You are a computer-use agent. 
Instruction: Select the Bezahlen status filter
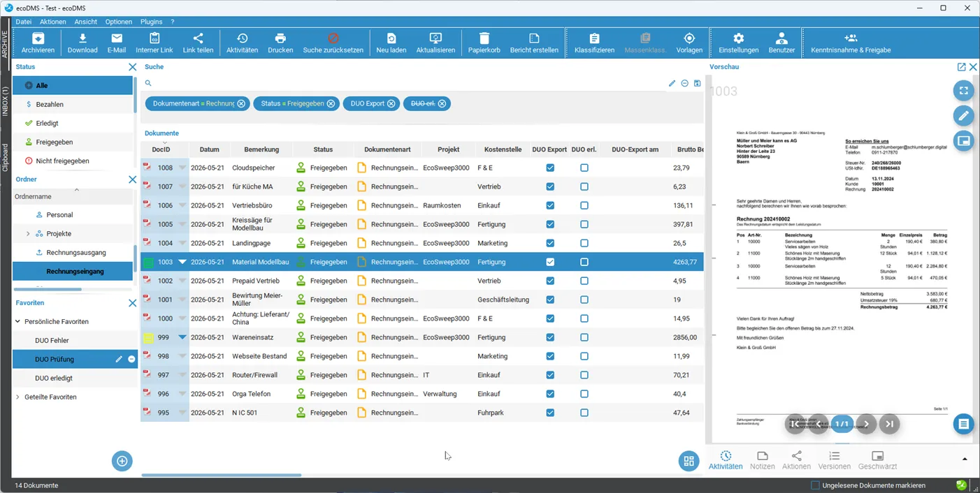coord(73,104)
